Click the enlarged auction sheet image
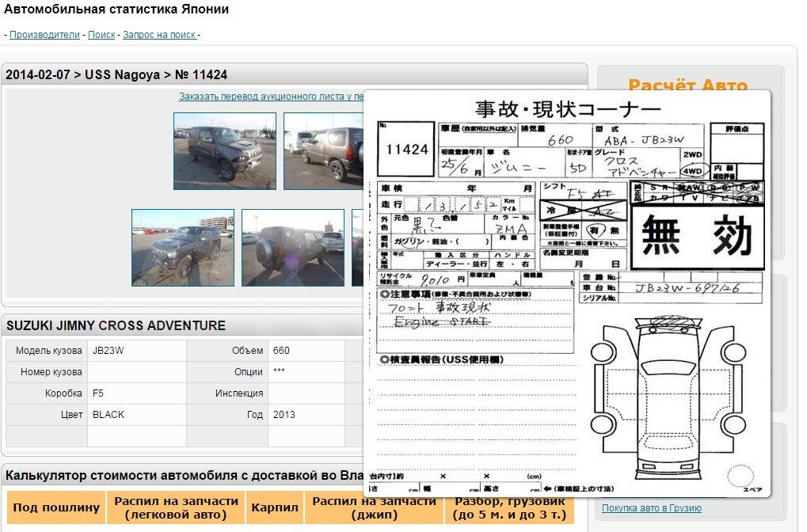This screenshot has height=532, width=807. [x=567, y=294]
